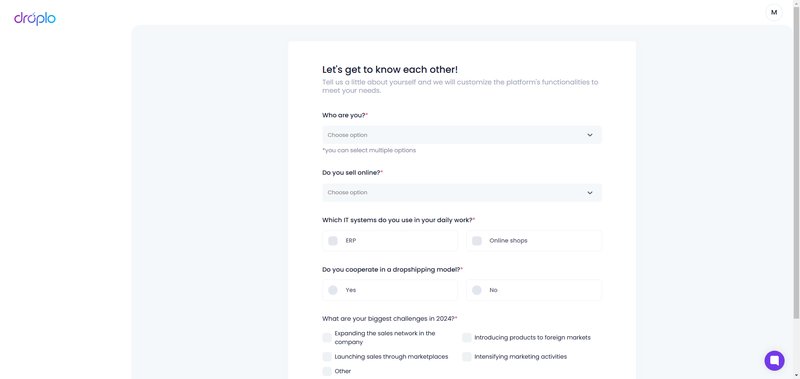This screenshot has width=800, height=379.
Task: Check the ERP checkbox
Action: [x=333, y=241]
